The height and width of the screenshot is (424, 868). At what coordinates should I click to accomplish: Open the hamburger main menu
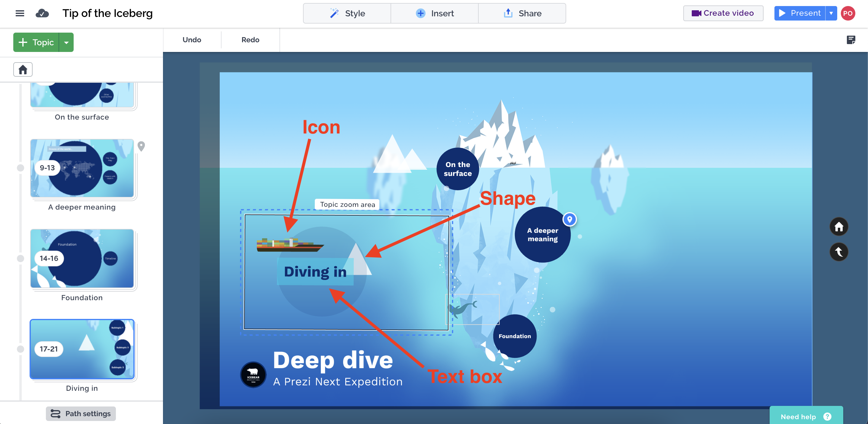tap(20, 13)
